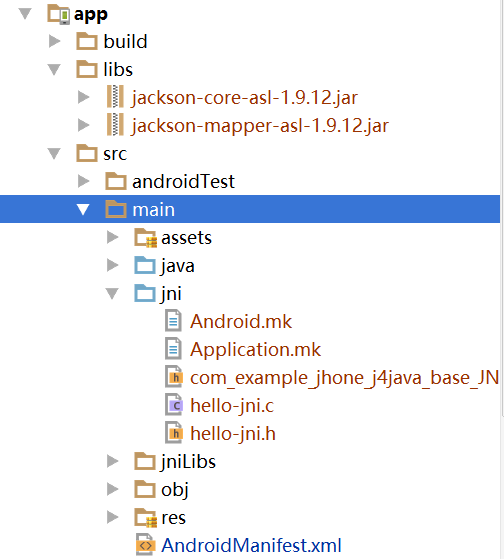Select the highlighted 'main' folder name
The height and width of the screenshot is (559, 504).
[154, 209]
